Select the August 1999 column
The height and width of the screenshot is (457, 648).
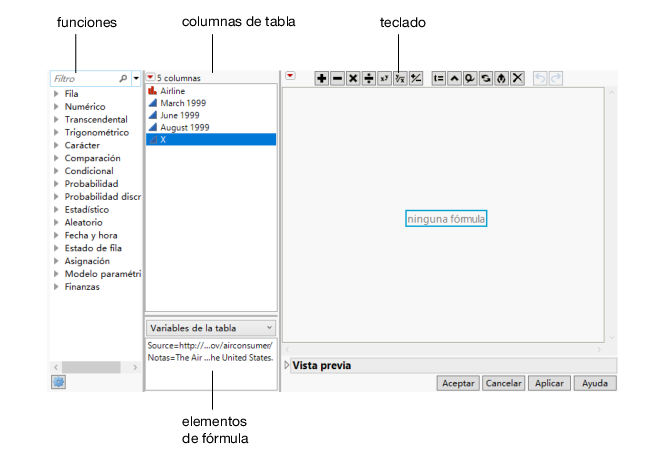[x=184, y=128]
